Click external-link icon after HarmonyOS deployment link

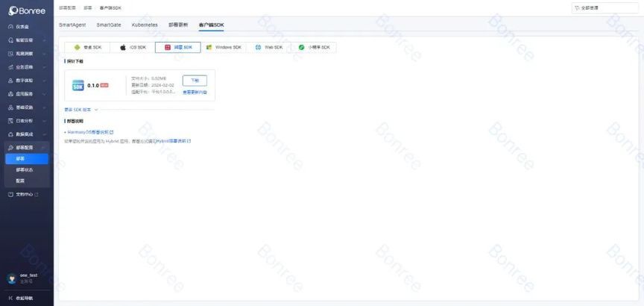pyautogui.click(x=112, y=132)
